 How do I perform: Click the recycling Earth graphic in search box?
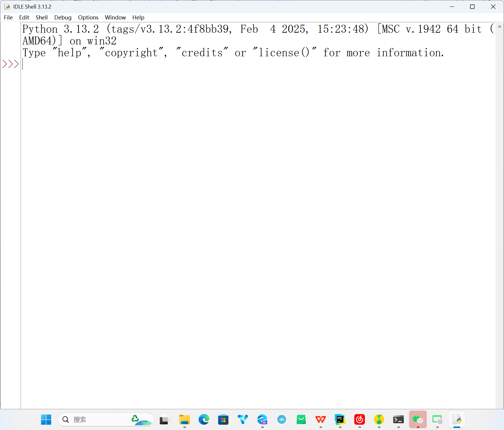click(141, 420)
